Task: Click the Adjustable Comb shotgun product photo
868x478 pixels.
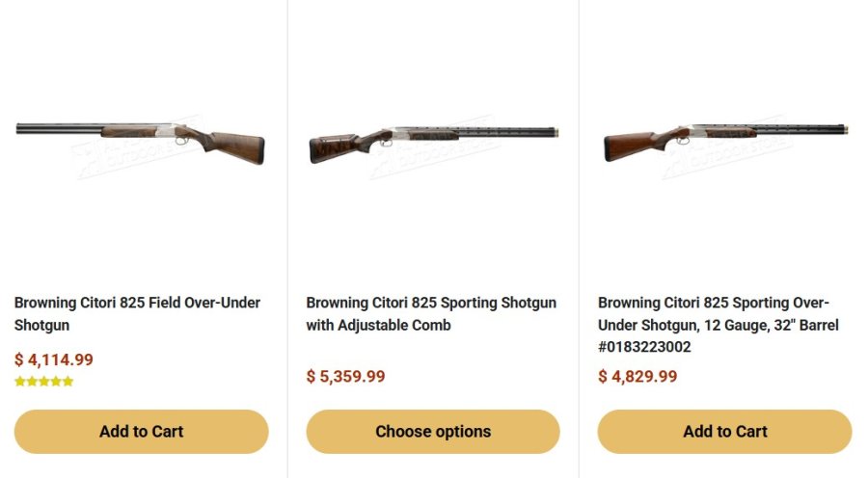Action: 433,142
